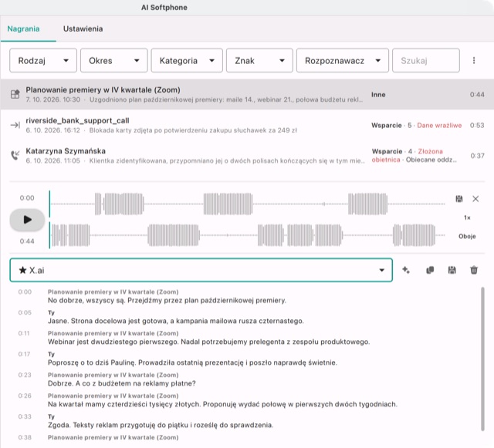Click the line "Dobrze. A co z budżetem"

click(x=122, y=383)
